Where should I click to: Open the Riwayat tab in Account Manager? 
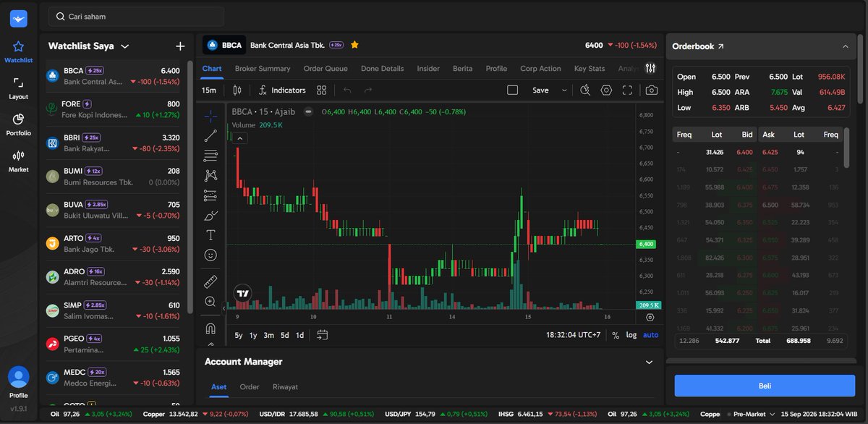tap(285, 387)
